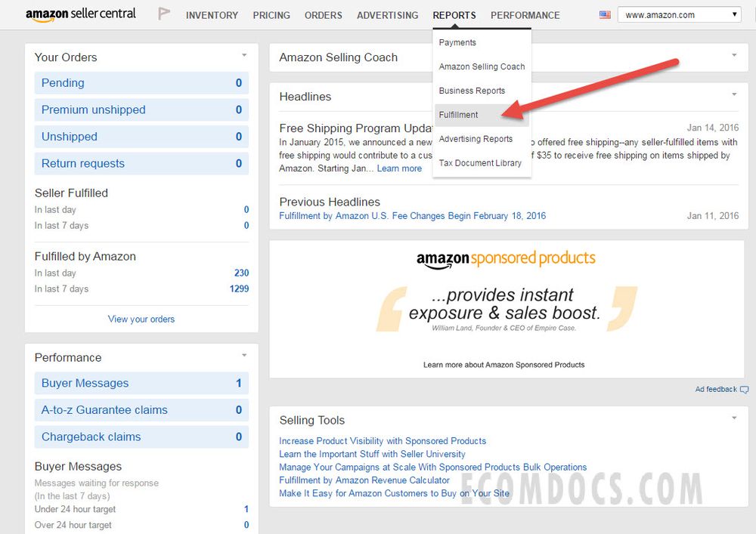The image size is (756, 534).
Task: Open the www.amazon.com marketplace dropdown
Action: 680,15
